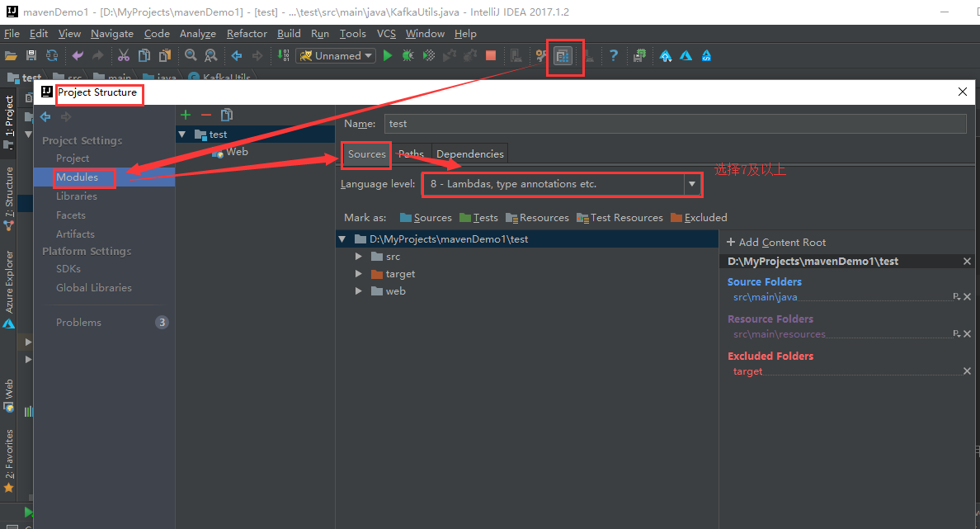Remove the selected module with the red minus

click(206, 115)
